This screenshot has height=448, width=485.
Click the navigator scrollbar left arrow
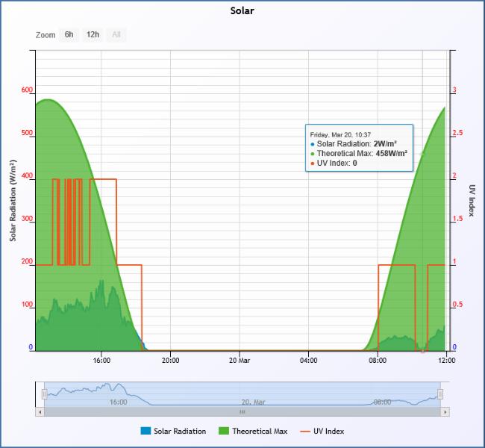point(40,411)
